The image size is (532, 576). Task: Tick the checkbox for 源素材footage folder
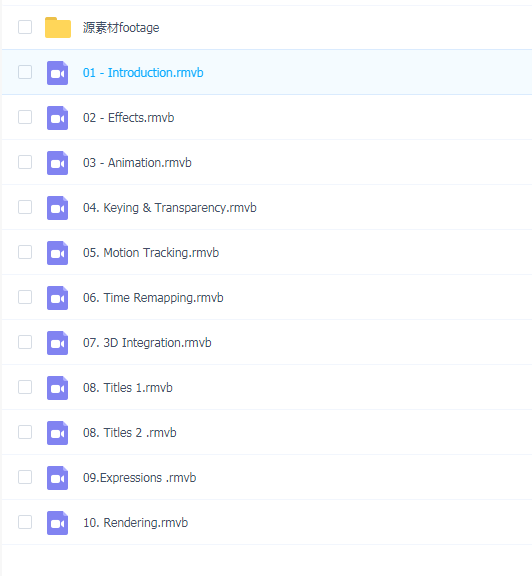(25, 27)
